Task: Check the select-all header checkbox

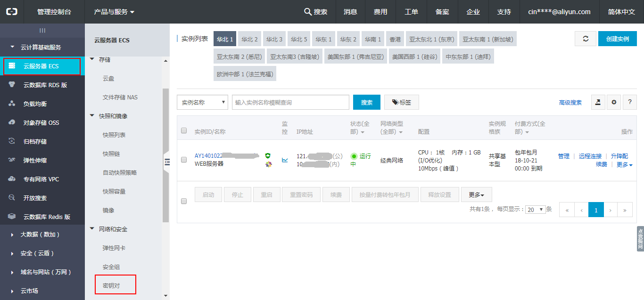Action: 184,131
